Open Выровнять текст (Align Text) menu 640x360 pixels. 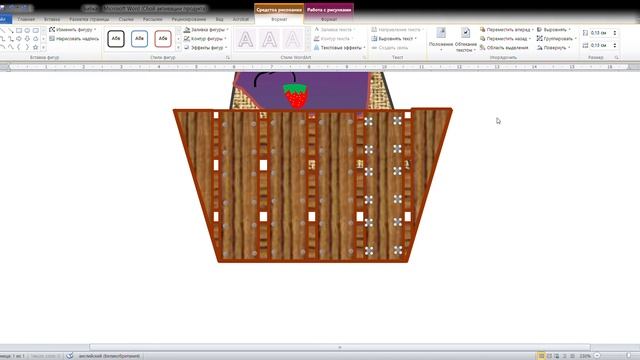pyautogui.click(x=394, y=39)
